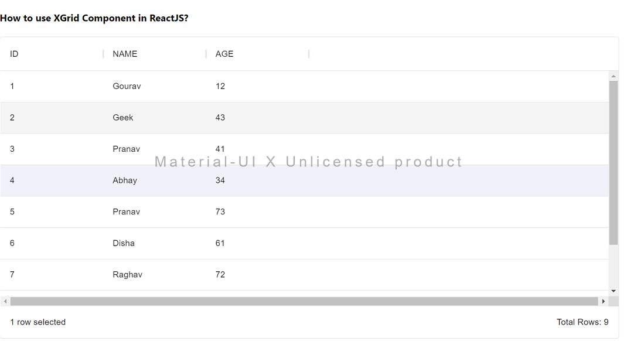Click the separator after ID column
The width and height of the screenshot is (644, 341).
point(103,54)
